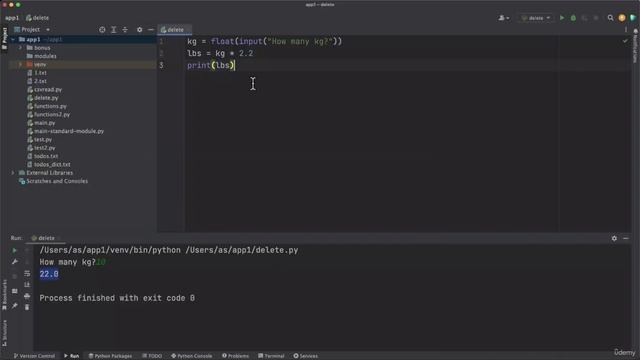Start debugging with the green bug icon
Screen dimensions: 640x360
point(573,18)
